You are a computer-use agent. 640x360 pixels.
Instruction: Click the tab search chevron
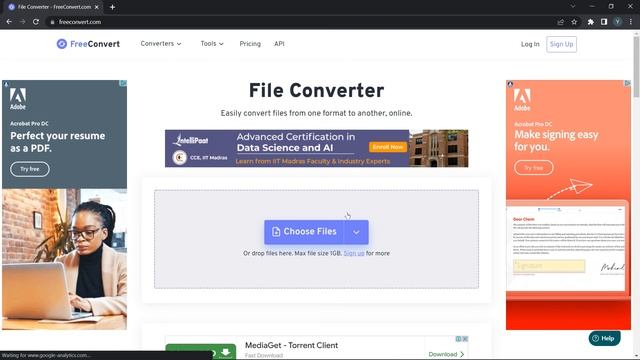(x=573, y=7)
